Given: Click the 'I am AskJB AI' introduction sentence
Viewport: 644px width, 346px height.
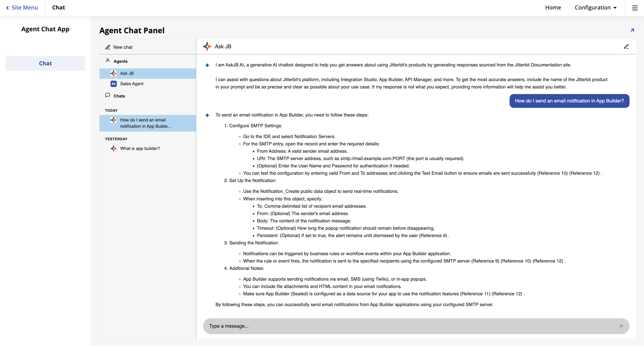Looking at the screenshot, I should coord(393,65).
